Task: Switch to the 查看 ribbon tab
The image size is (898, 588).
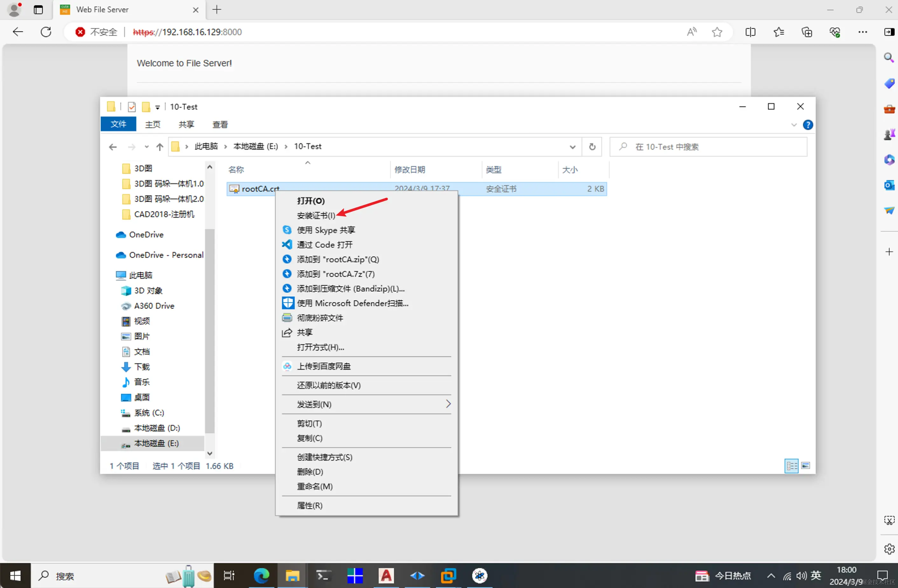Action: [220, 125]
